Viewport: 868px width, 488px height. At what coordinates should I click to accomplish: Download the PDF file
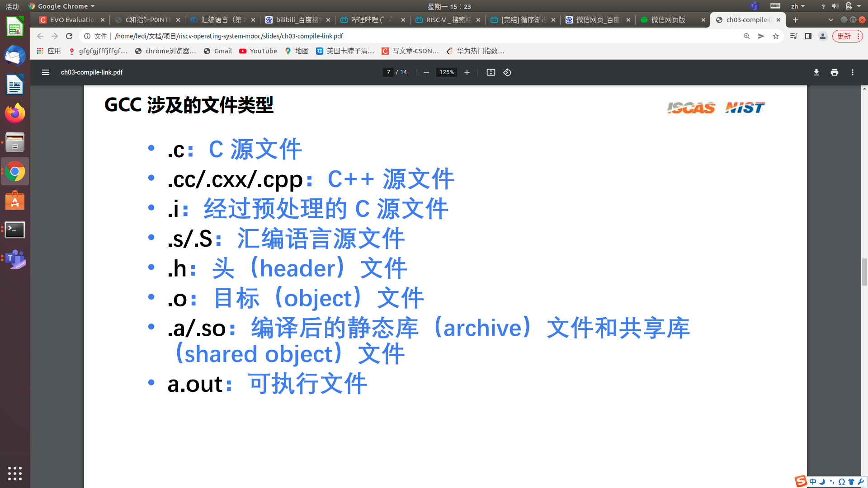tap(816, 72)
